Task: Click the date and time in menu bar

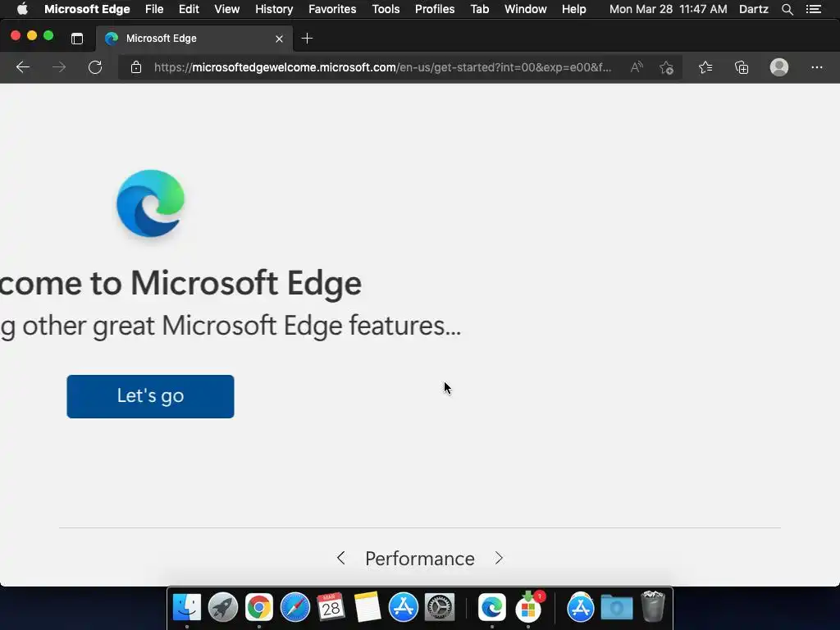Action: 668,9
